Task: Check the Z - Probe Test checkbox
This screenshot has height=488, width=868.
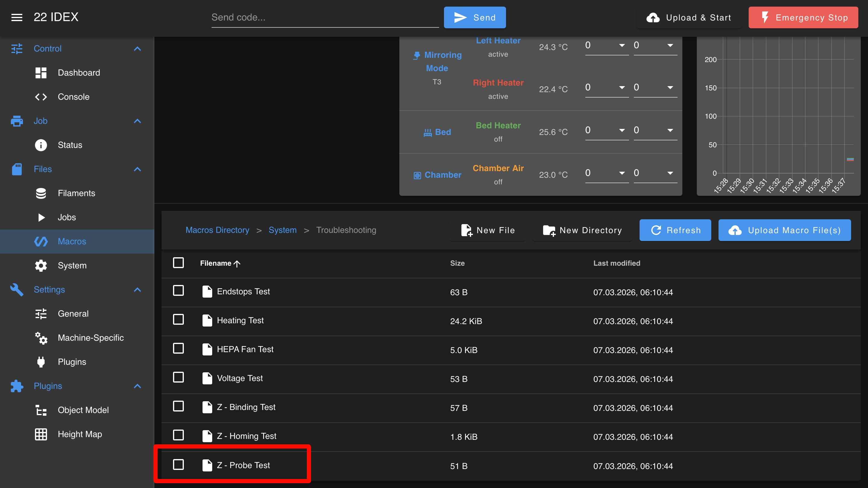Action: point(178,465)
